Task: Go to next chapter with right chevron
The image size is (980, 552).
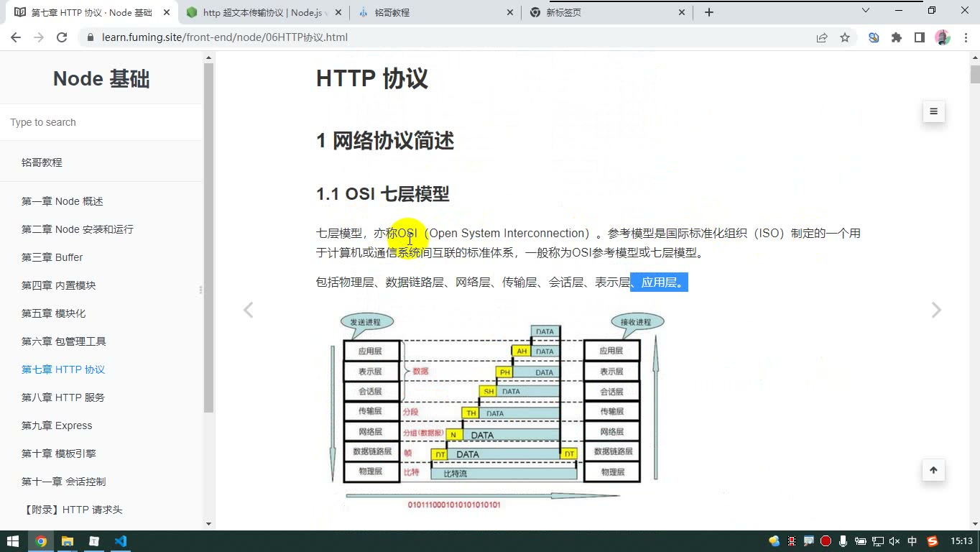Action: point(936,310)
